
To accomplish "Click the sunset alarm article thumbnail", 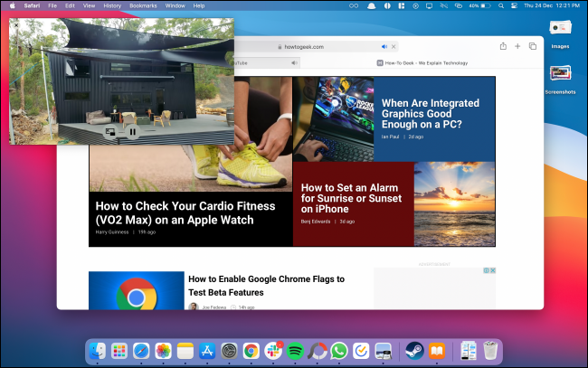I will 454,203.
